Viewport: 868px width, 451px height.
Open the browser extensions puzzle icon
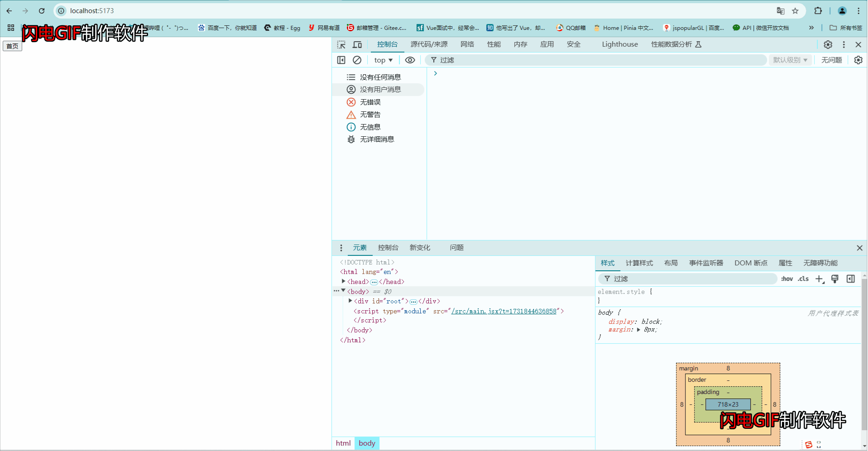pos(818,11)
